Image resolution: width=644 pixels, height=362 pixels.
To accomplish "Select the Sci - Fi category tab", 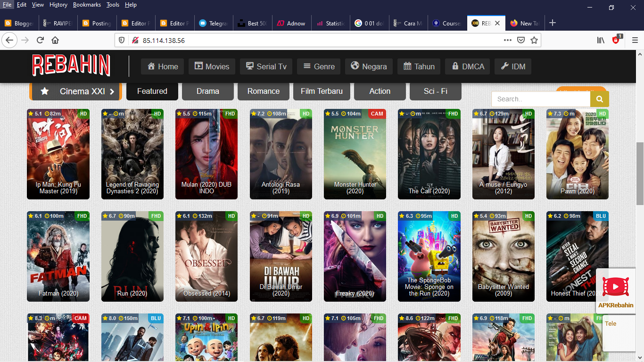I will (x=436, y=91).
